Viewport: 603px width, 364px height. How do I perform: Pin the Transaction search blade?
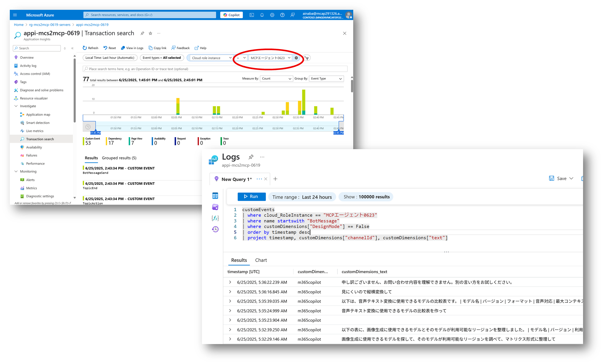pyautogui.click(x=142, y=33)
